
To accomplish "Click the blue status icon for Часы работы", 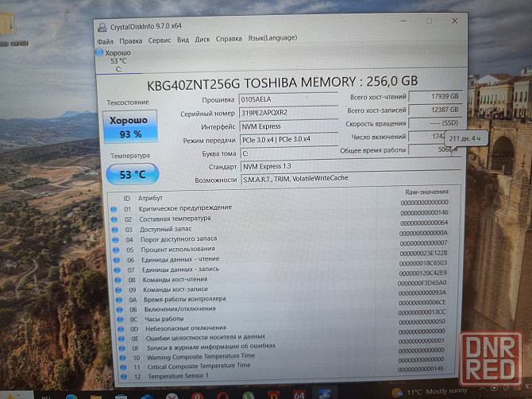I will coord(114,319).
